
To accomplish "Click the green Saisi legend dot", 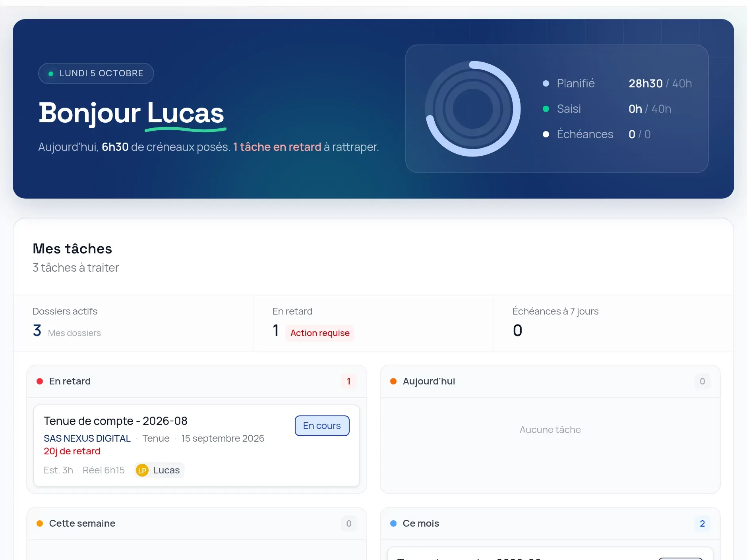I will [546, 109].
